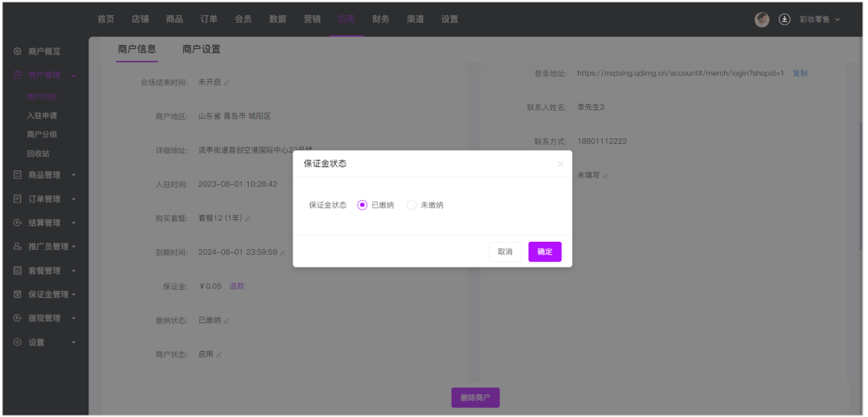Click the download icon in top bar
The width and height of the screenshot is (868, 417).
[x=784, y=19]
